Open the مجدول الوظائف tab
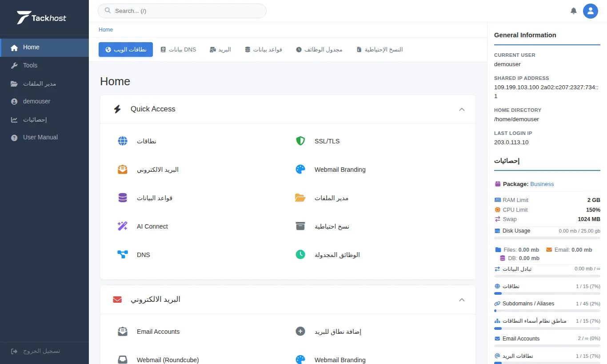The width and height of the screenshot is (607, 364). (319, 50)
